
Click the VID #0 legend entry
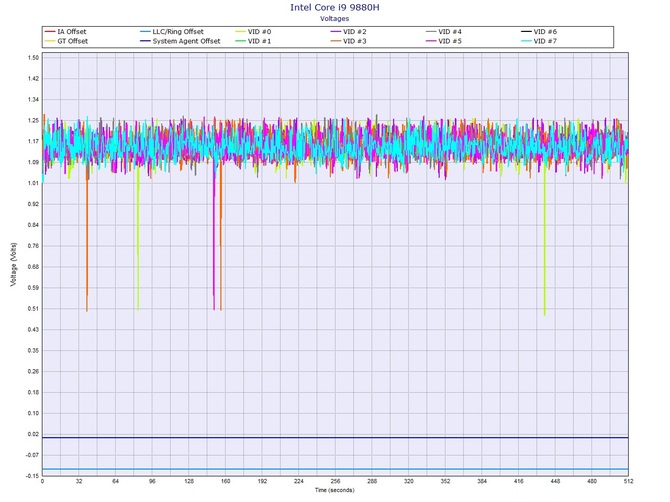pos(253,32)
